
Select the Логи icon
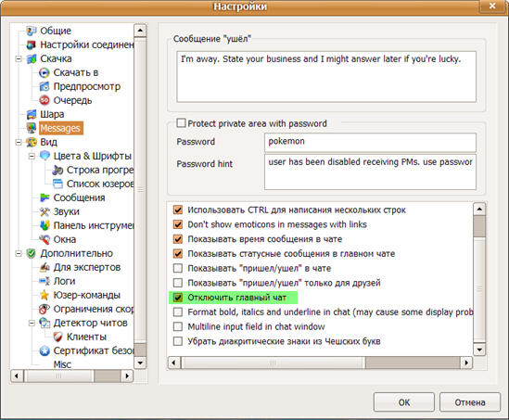45,281
